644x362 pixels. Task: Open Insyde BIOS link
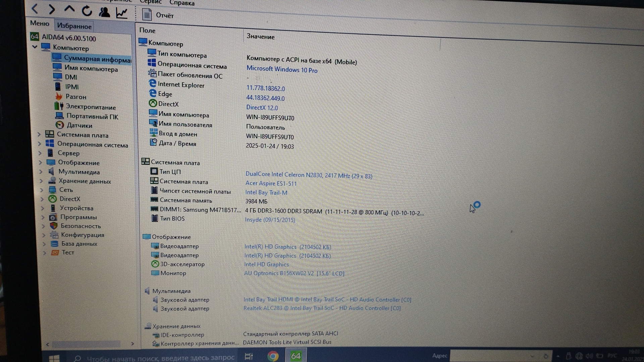pyautogui.click(x=270, y=220)
